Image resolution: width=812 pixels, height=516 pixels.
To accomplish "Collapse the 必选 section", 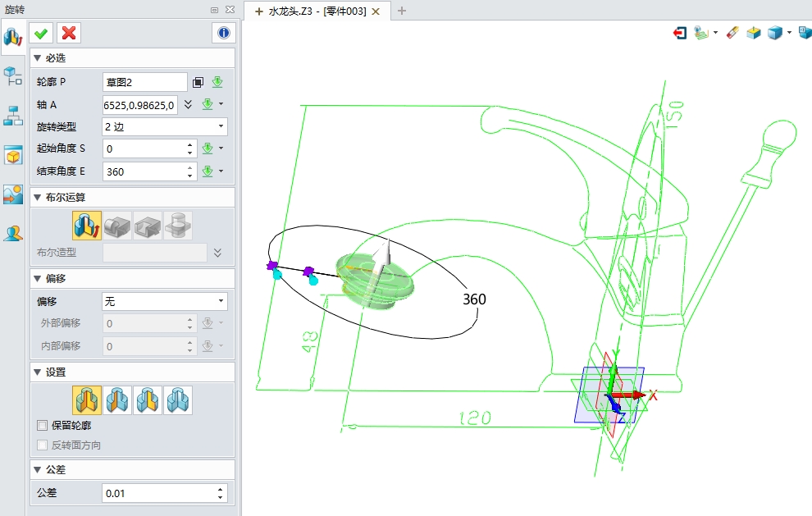I will (x=37, y=58).
